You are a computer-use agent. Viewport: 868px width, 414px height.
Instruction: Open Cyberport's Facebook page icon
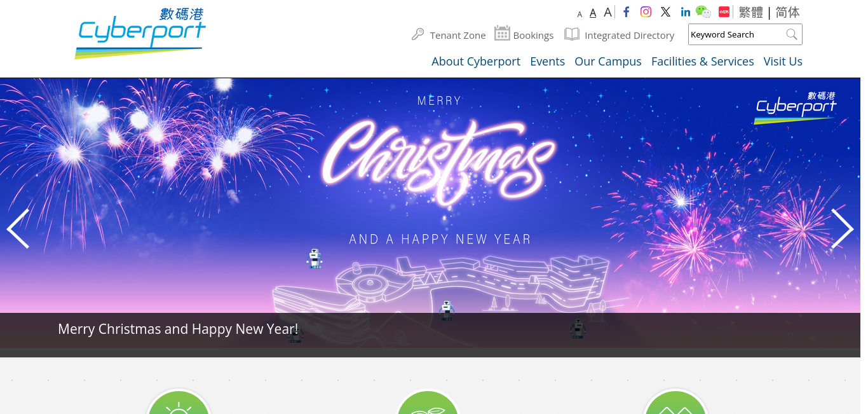(x=626, y=12)
